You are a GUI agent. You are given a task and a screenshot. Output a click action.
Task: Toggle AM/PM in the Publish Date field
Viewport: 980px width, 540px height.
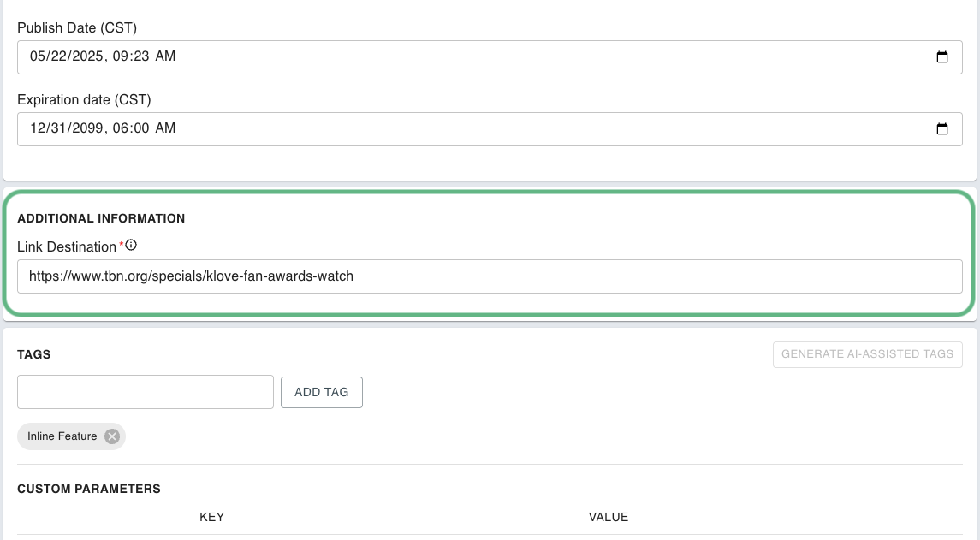click(x=166, y=57)
